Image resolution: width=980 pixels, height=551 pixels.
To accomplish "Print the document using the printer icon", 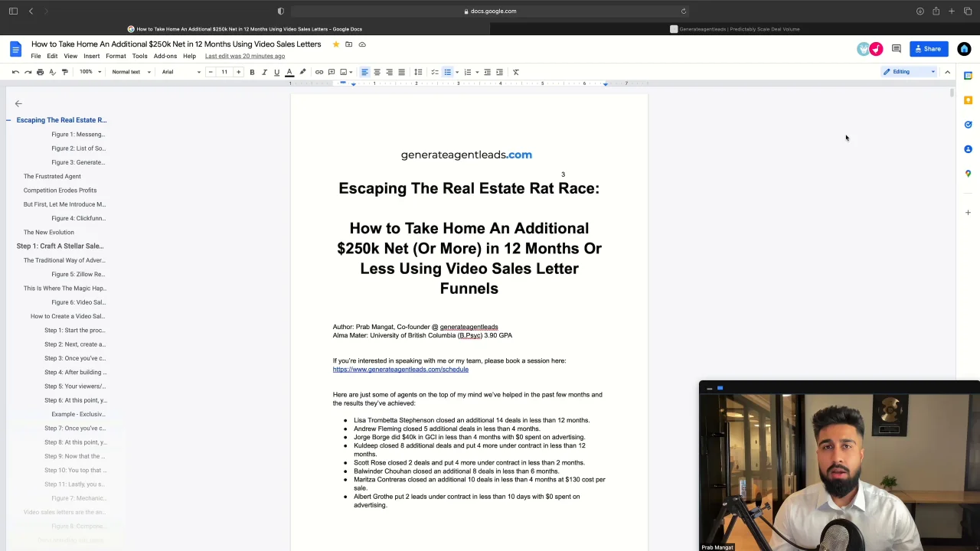I will 40,72.
